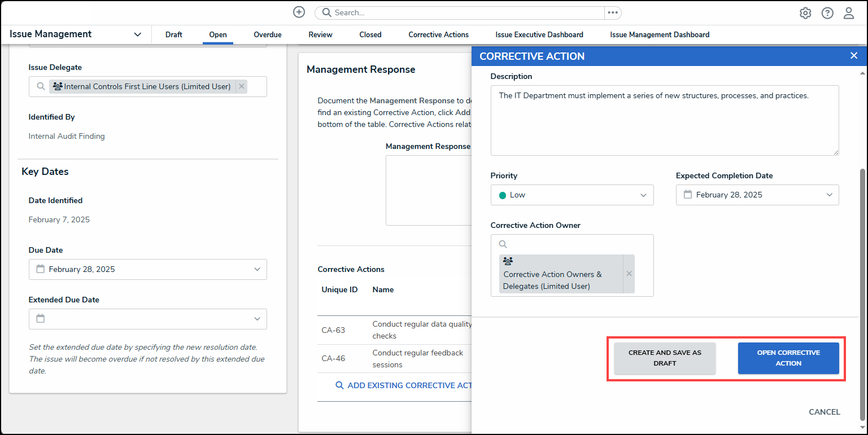Viewport: 868px width, 435px height.
Task: Open the user profile icon
Action: tap(849, 13)
